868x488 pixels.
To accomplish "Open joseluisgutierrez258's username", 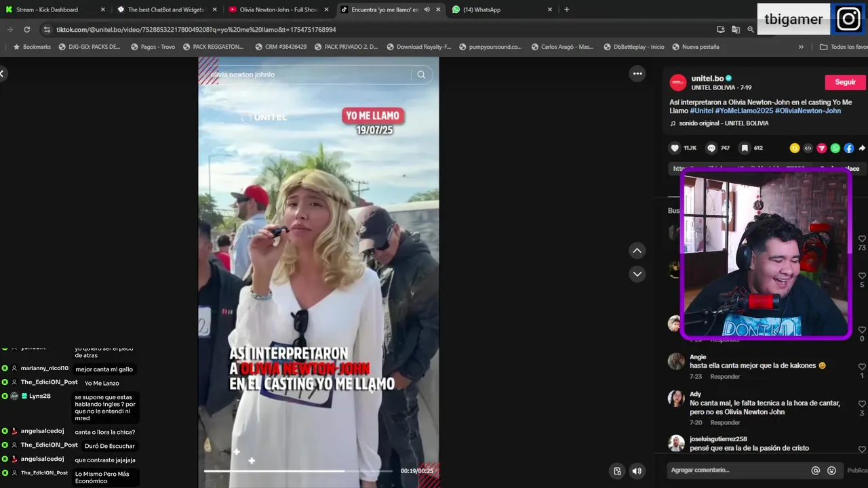I will 718,439.
